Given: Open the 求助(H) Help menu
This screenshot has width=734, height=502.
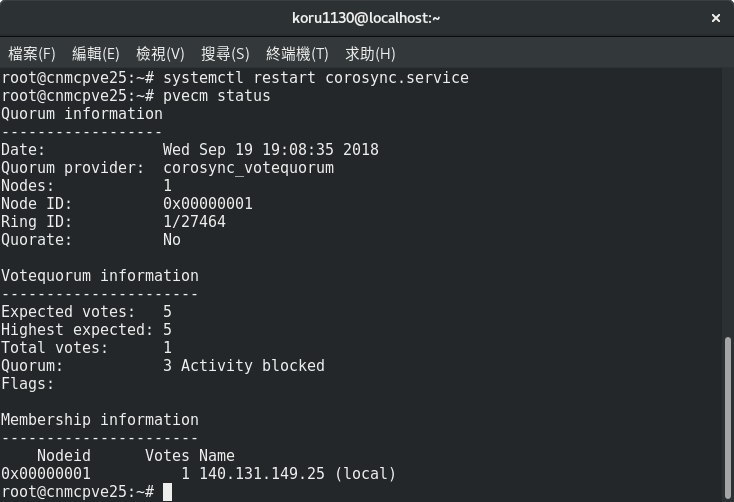Looking at the screenshot, I should click(370, 54).
